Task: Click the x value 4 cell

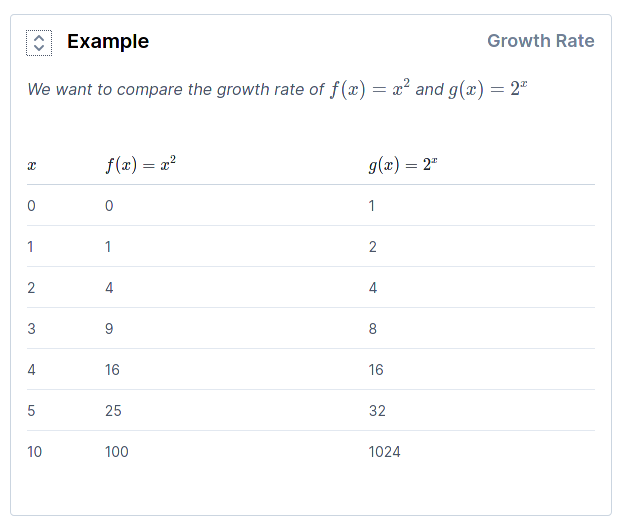Action: coord(31,370)
